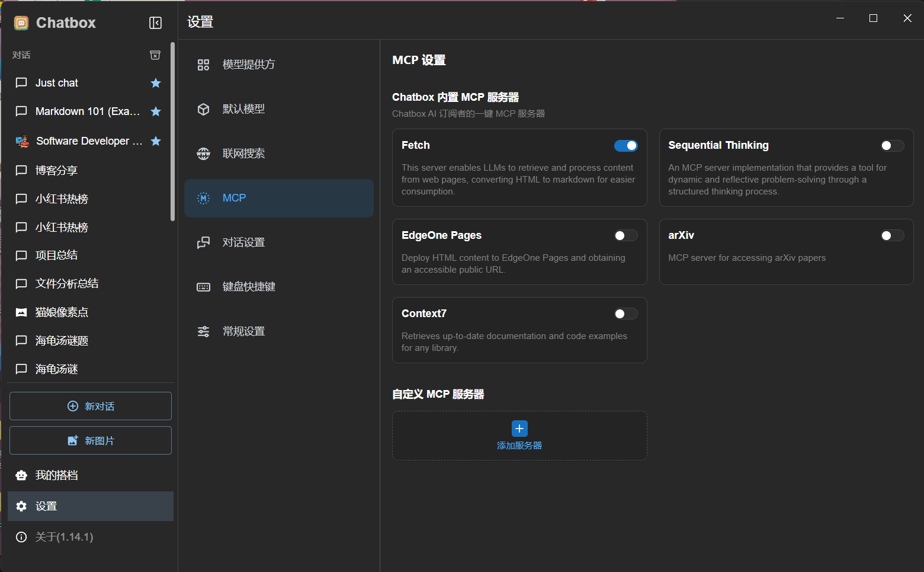Open the 海龟汤谜题 conversation
This screenshot has width=924, height=572.
(88, 341)
